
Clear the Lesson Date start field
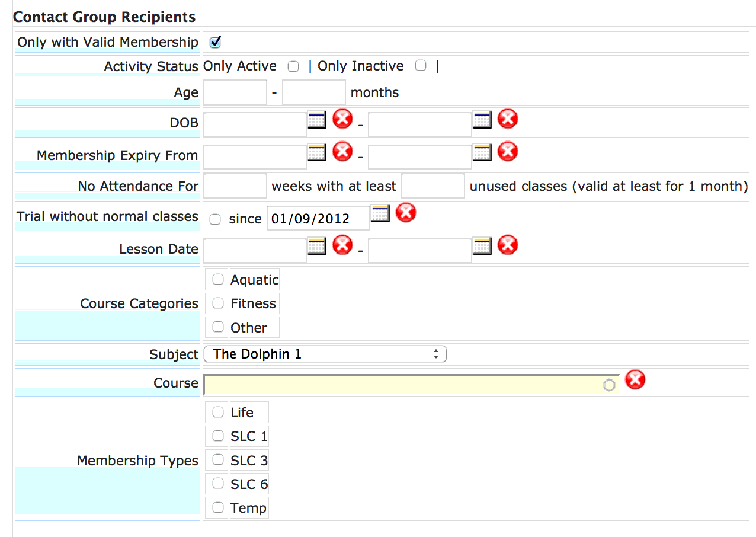342,245
